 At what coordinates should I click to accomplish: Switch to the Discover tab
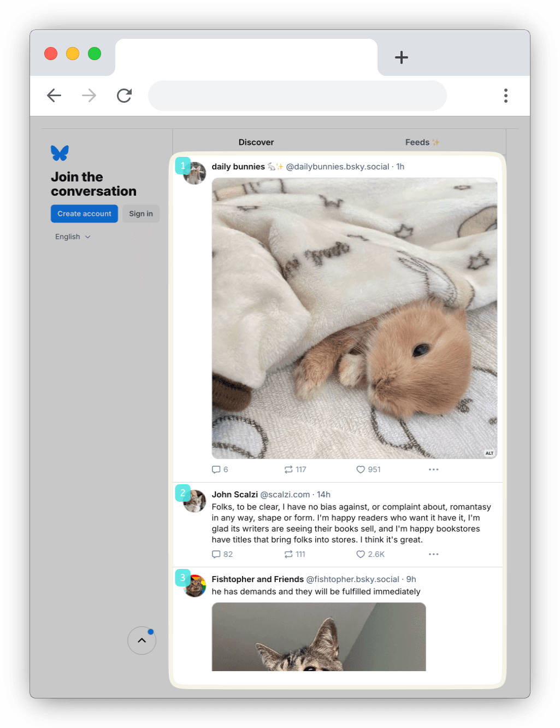pyautogui.click(x=256, y=142)
